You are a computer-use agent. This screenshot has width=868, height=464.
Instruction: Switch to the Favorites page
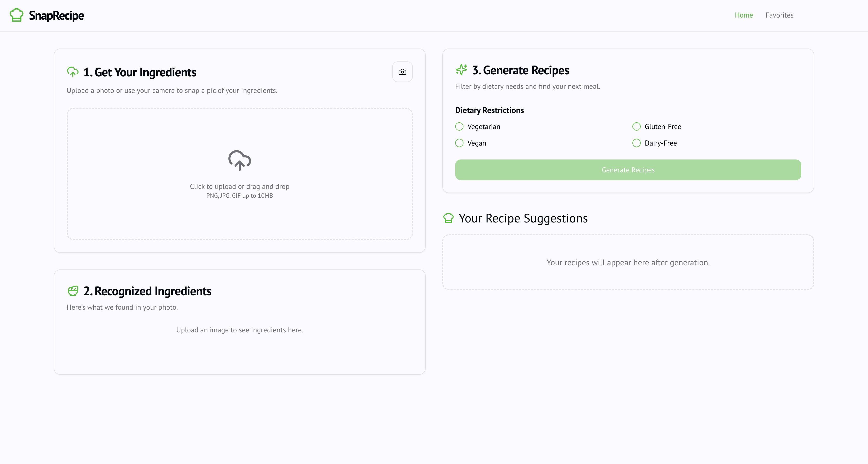(779, 15)
